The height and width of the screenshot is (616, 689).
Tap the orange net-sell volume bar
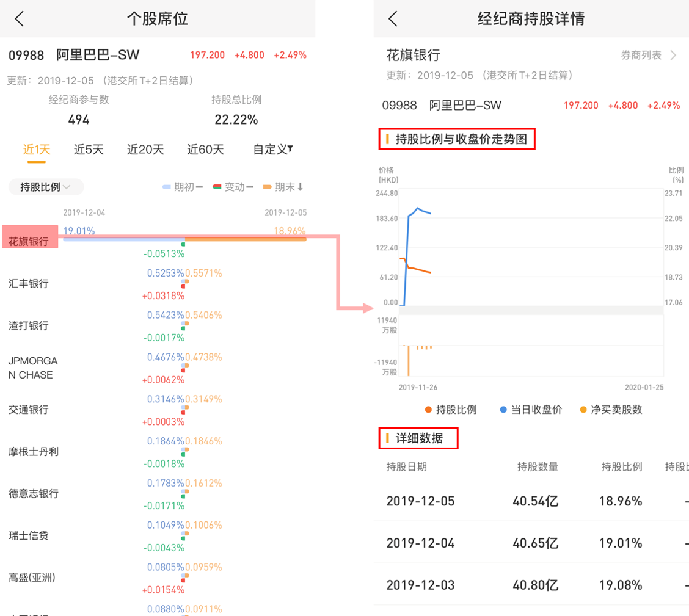409,361
